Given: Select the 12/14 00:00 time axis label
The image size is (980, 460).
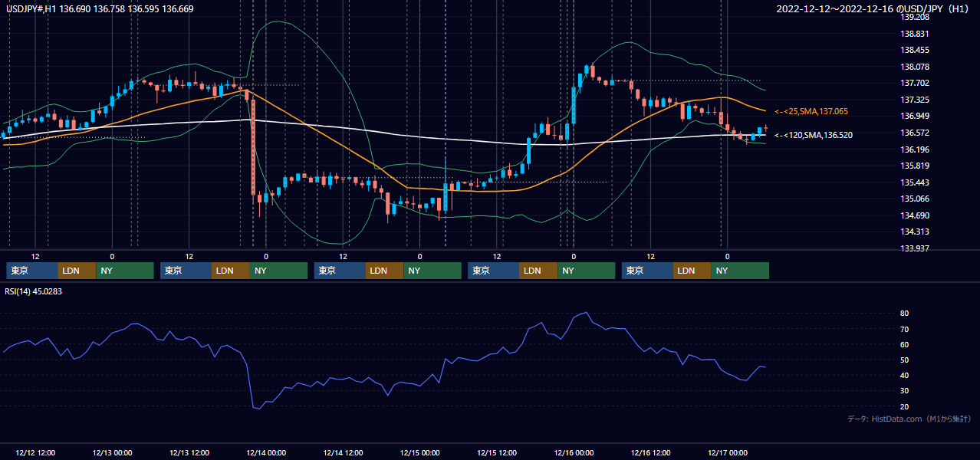Looking at the screenshot, I should 266,452.
